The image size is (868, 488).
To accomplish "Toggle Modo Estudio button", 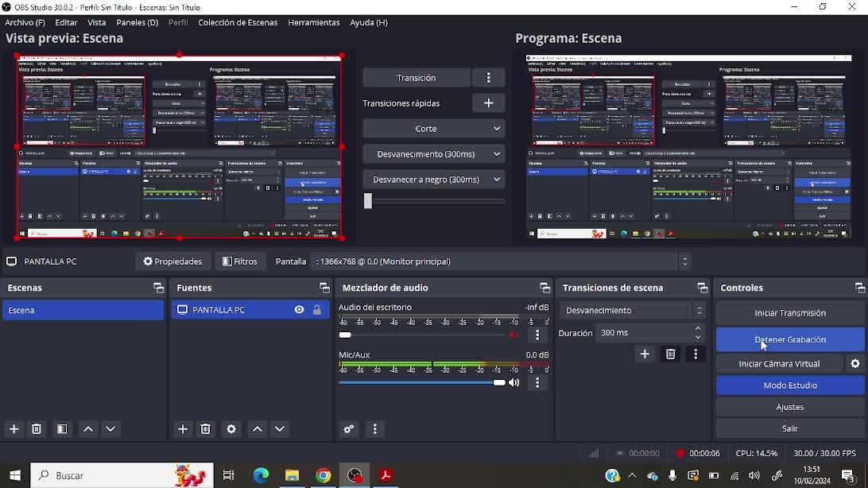I will [x=790, y=385].
